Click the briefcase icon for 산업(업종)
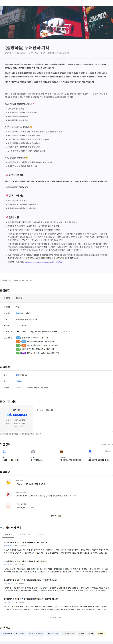 [62, 452]
